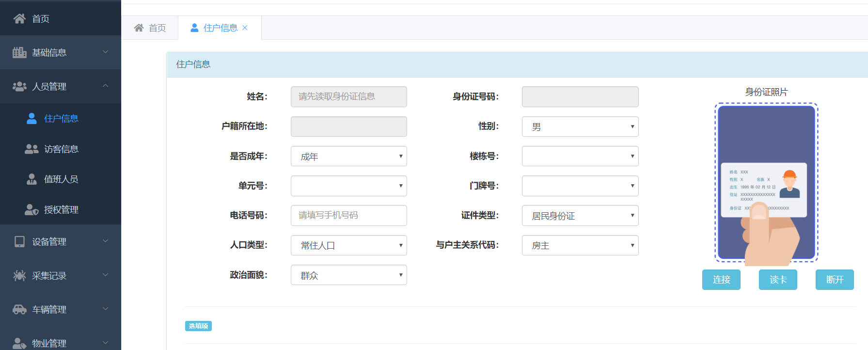Screen dimensions: 868x350
Task: Open 住户信息 in the sidebar menu
Action: tap(61, 118)
